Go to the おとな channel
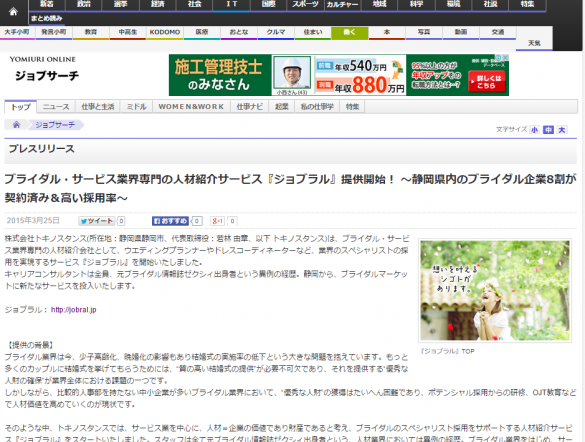This screenshot has height=442, width=585. click(x=239, y=32)
